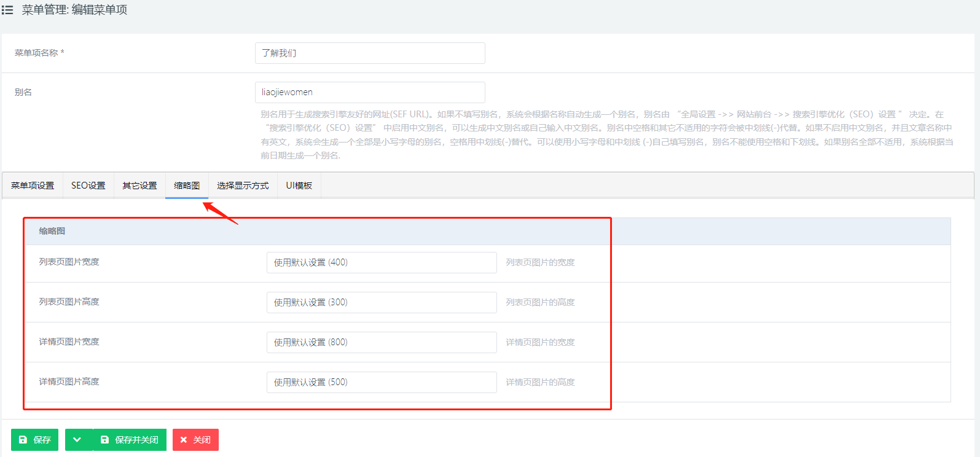Go to the 选择显示方式 tab
The width and height of the screenshot is (980, 457).
(x=243, y=186)
